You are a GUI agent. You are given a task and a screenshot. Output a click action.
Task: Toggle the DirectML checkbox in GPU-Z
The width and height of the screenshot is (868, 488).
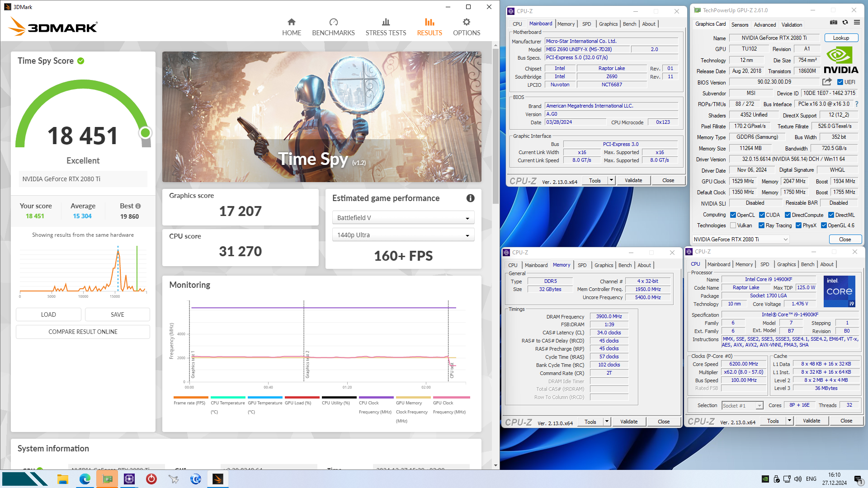click(x=831, y=215)
